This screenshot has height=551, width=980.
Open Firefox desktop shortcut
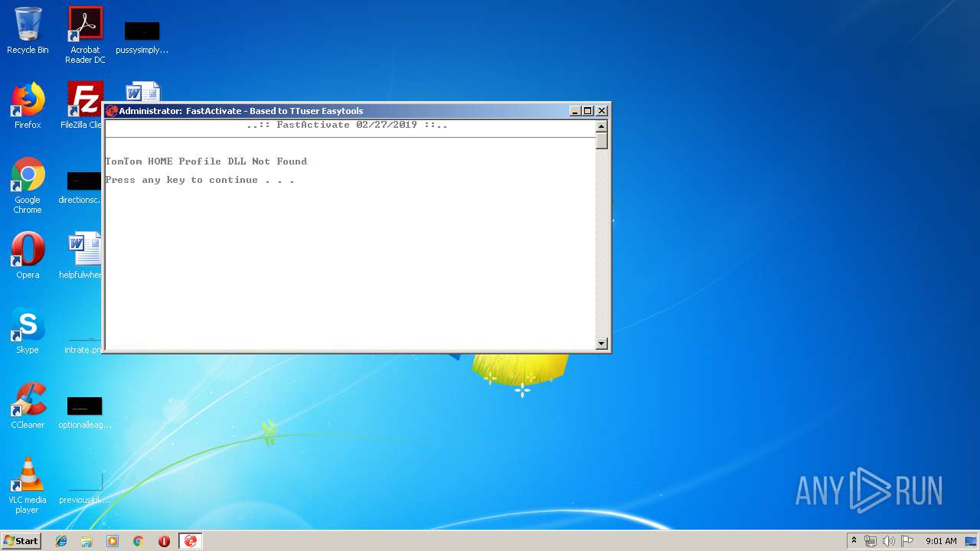point(28,106)
